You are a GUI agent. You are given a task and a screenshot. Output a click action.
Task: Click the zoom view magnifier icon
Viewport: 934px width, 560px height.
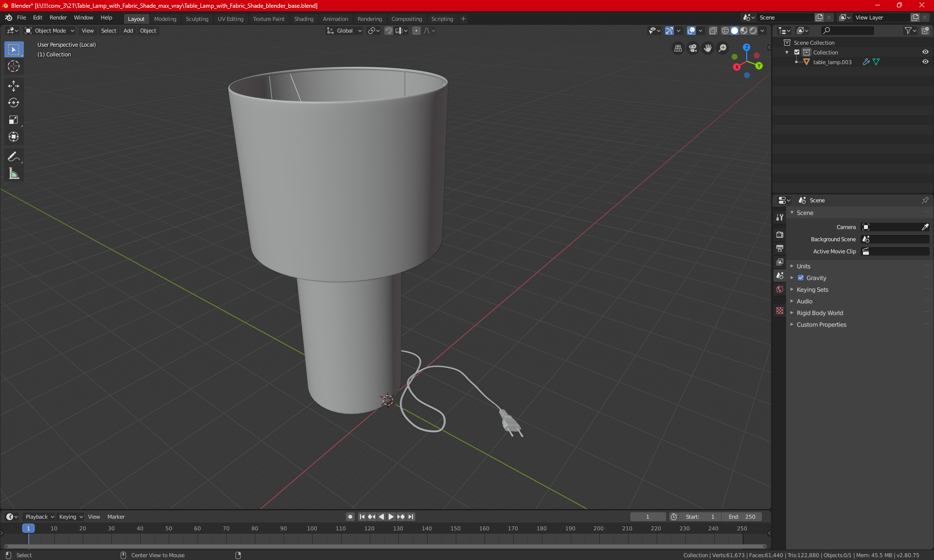723,48
